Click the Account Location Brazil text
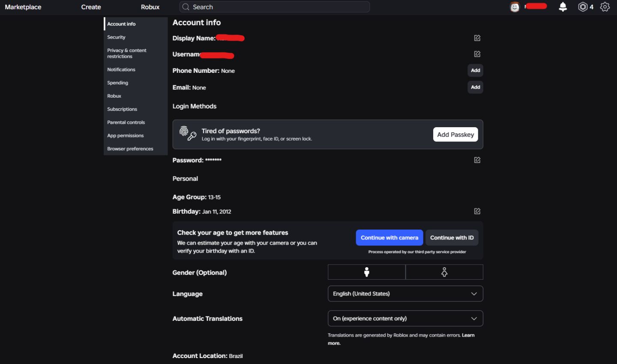The image size is (617, 364). 208,356
